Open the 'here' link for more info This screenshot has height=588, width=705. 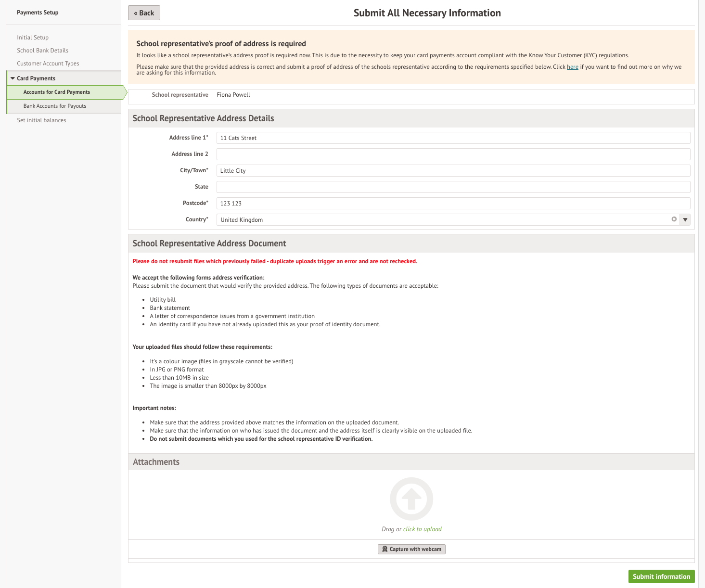pyautogui.click(x=572, y=67)
